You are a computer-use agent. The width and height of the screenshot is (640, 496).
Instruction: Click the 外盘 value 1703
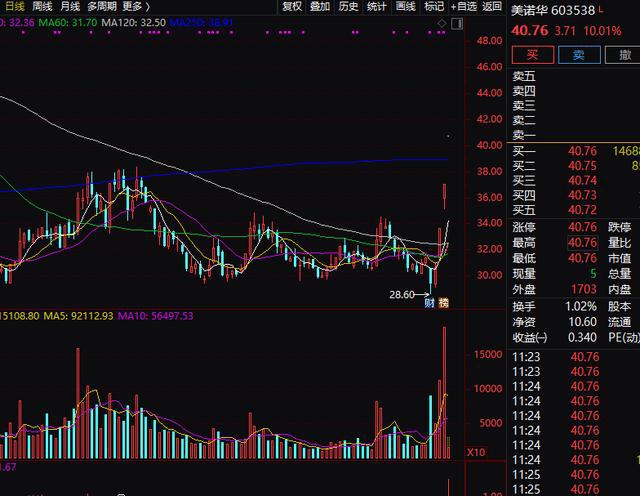[584, 289]
